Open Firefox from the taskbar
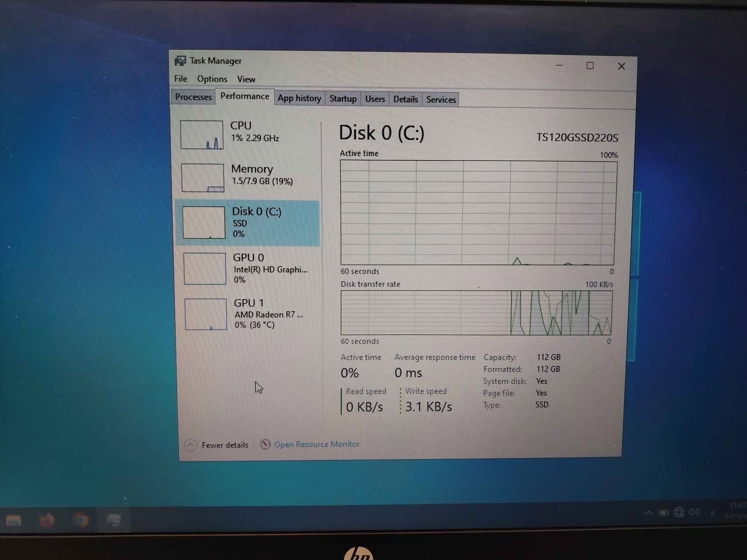 point(47,519)
